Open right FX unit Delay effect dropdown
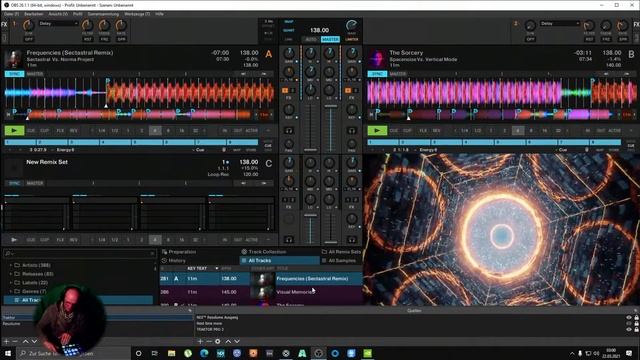Viewport: 640px width, 360px height. 560,24
